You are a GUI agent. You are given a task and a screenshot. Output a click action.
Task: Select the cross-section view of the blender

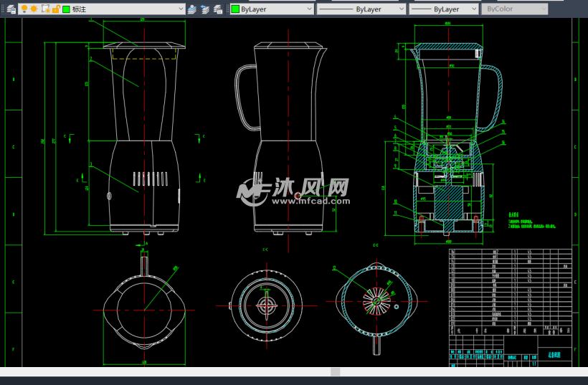[x=446, y=136]
